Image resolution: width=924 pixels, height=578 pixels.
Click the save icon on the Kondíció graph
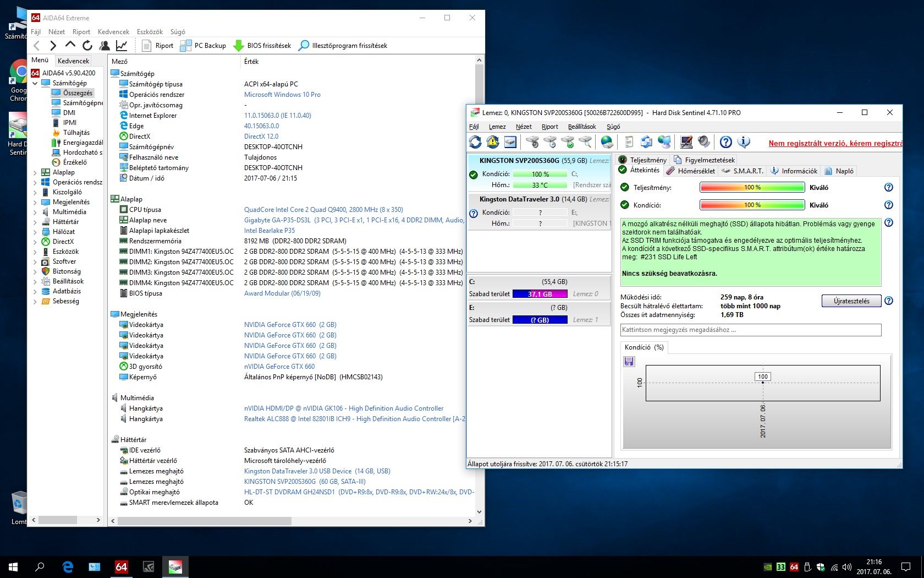tap(629, 361)
